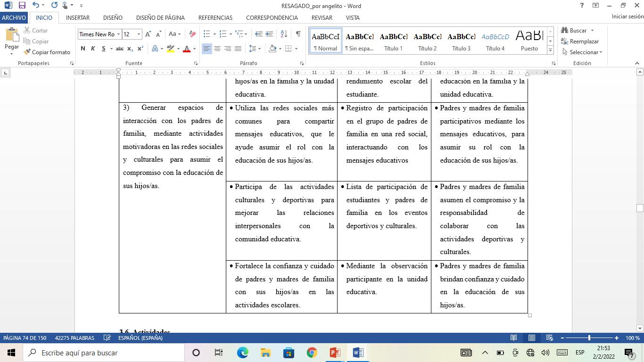Screen dimensions: 644x362
Task: Clear all formatting with the eraser icon
Action: [x=192, y=34]
